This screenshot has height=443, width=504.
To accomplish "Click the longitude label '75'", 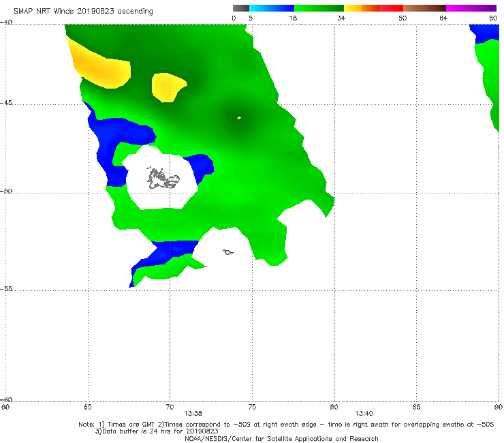I will (x=252, y=407).
